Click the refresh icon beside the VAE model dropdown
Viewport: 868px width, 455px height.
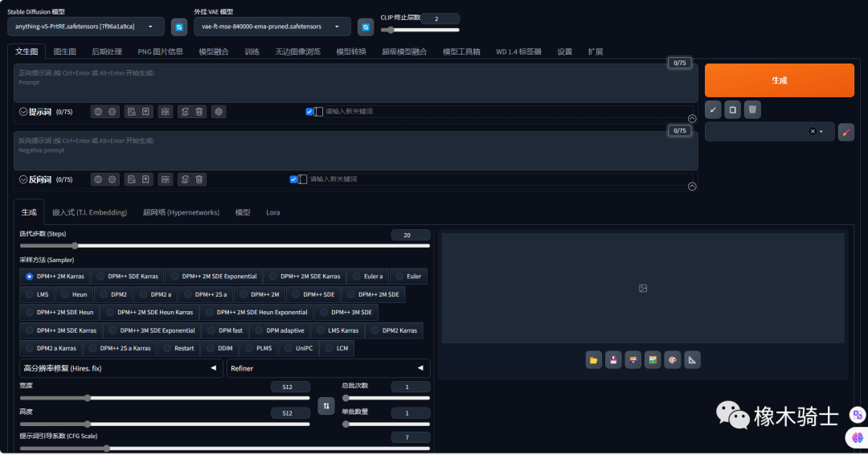point(366,27)
